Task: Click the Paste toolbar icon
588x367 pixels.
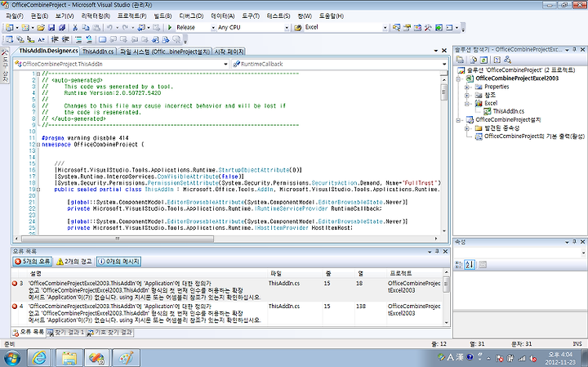Action: point(96,28)
